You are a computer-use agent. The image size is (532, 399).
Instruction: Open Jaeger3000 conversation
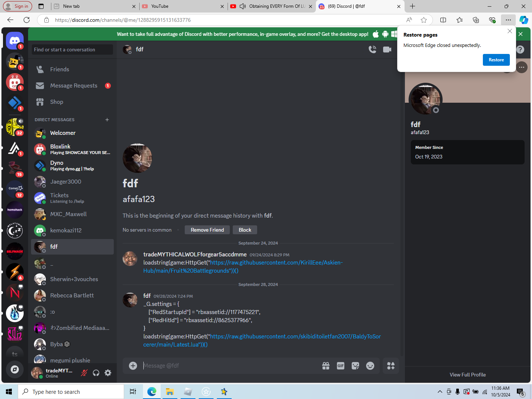pyautogui.click(x=72, y=182)
